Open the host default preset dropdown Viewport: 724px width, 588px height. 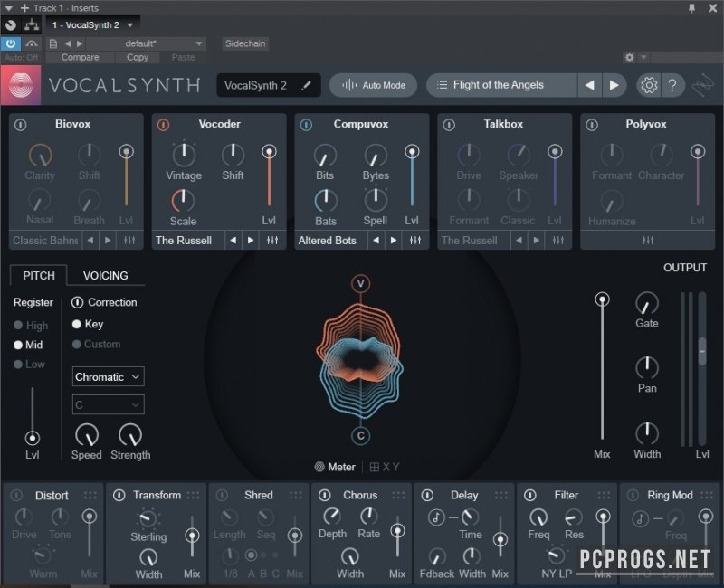[146, 43]
